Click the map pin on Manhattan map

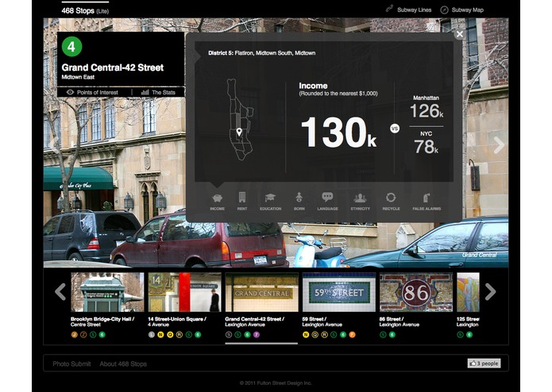pos(239,133)
